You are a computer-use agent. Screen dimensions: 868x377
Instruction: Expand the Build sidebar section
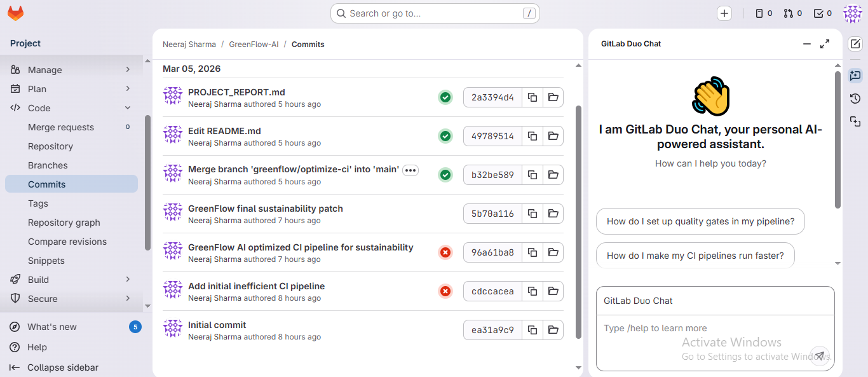(x=128, y=280)
